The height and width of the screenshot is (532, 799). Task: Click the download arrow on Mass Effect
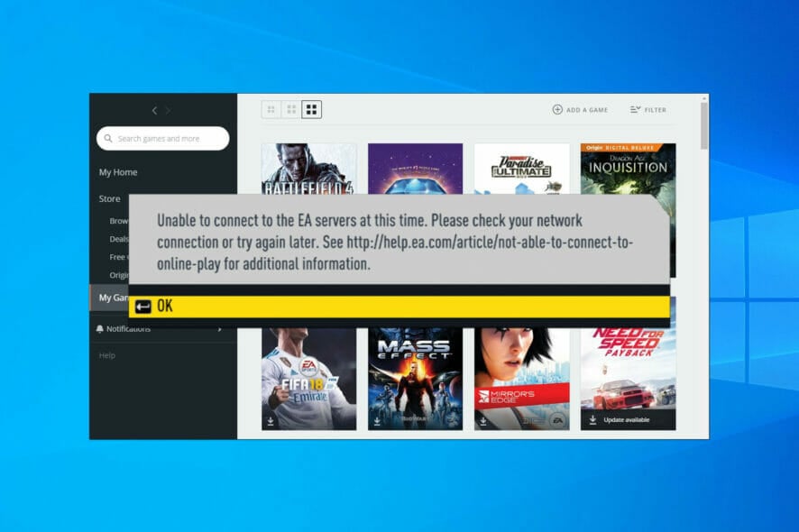[x=377, y=421]
